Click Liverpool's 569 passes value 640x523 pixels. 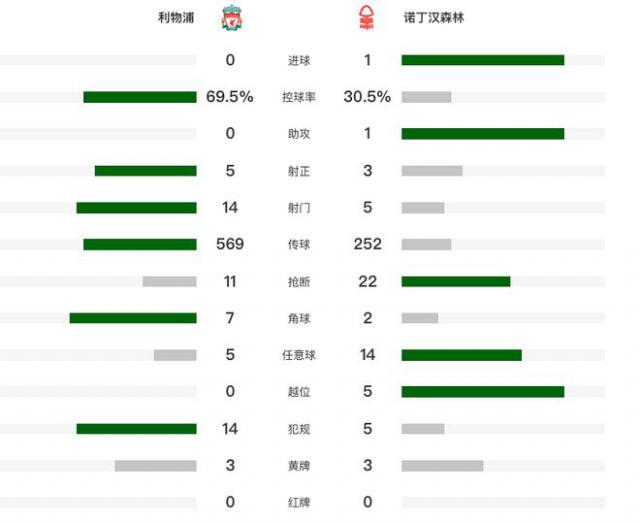pos(230,244)
